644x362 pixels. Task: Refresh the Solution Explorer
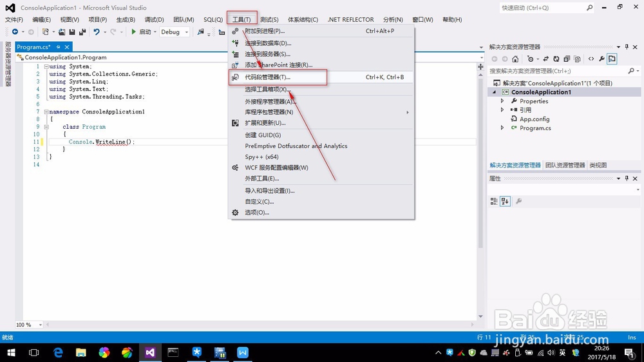[x=556, y=59]
